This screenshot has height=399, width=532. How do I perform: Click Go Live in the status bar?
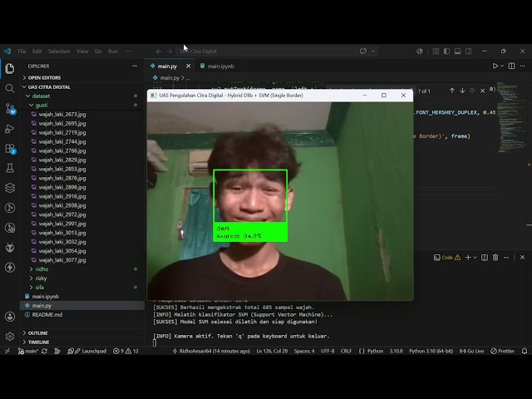coord(471,351)
